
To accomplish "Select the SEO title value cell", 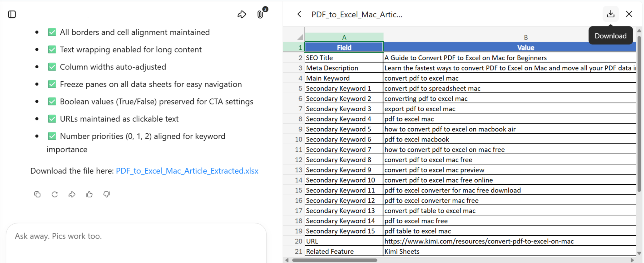I will (x=510, y=58).
